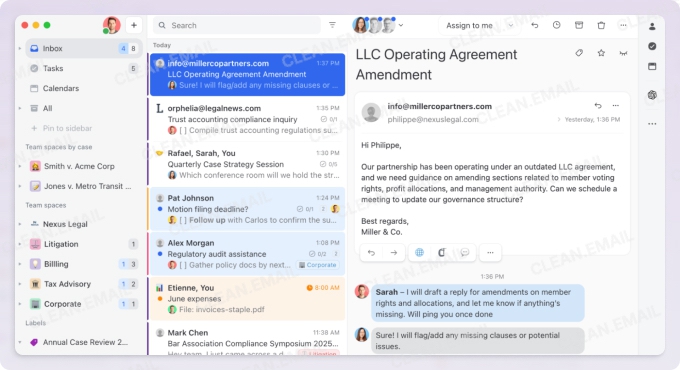Expand the Inbox tree arrow

(x=20, y=49)
